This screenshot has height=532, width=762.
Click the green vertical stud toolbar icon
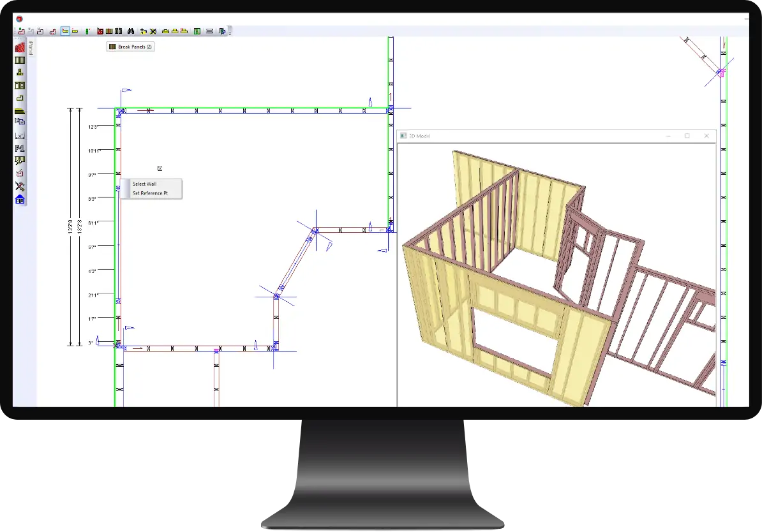point(87,31)
